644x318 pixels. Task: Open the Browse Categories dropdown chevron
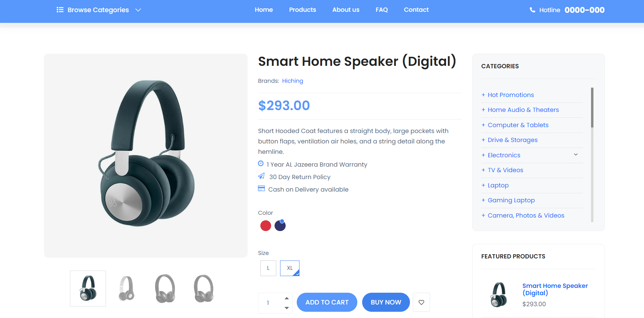tap(138, 10)
